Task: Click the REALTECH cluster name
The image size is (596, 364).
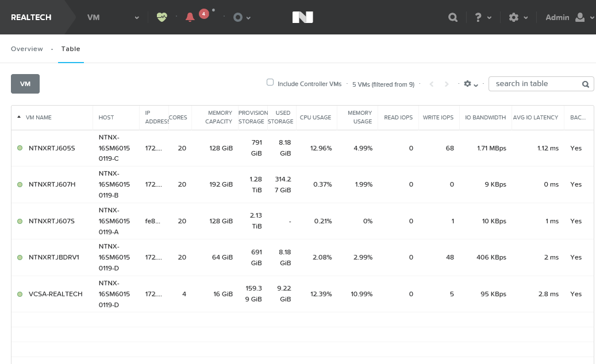Action: (x=31, y=17)
